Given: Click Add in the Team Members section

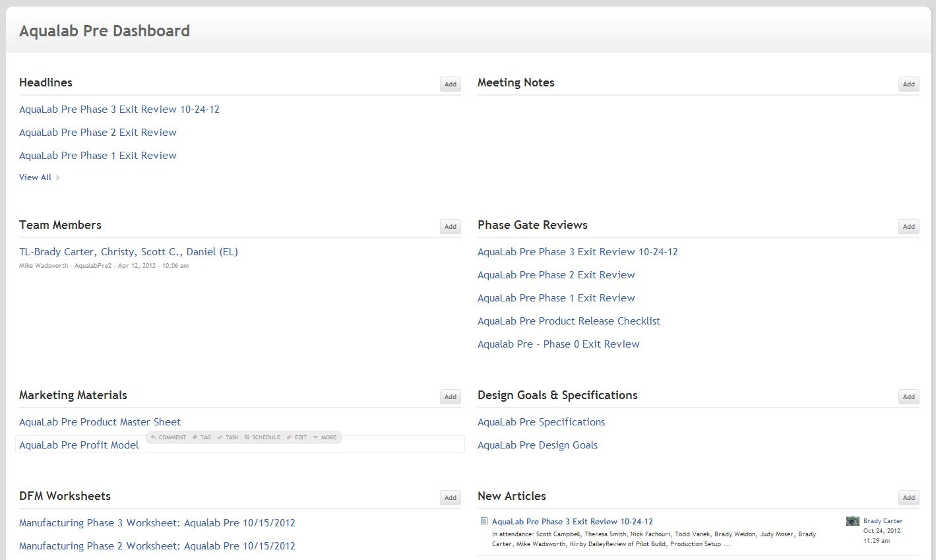Looking at the screenshot, I should (451, 226).
